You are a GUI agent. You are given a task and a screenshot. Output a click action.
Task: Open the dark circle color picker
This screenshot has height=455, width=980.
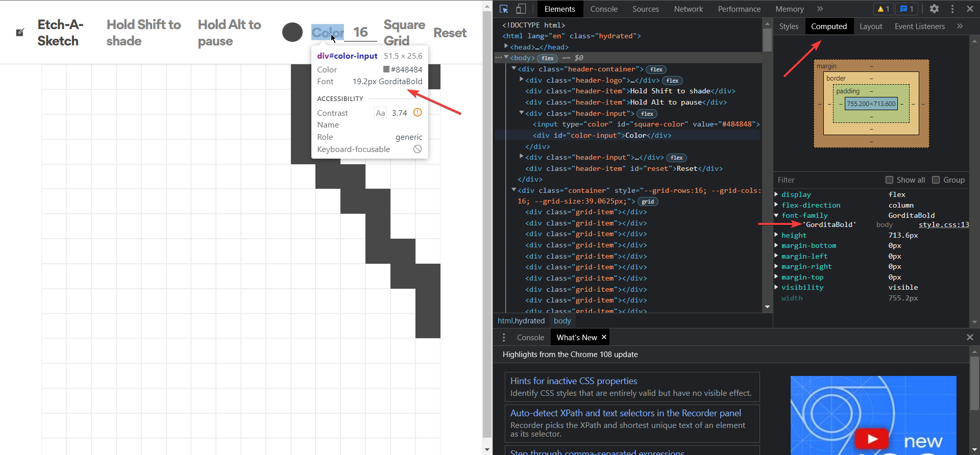[292, 32]
